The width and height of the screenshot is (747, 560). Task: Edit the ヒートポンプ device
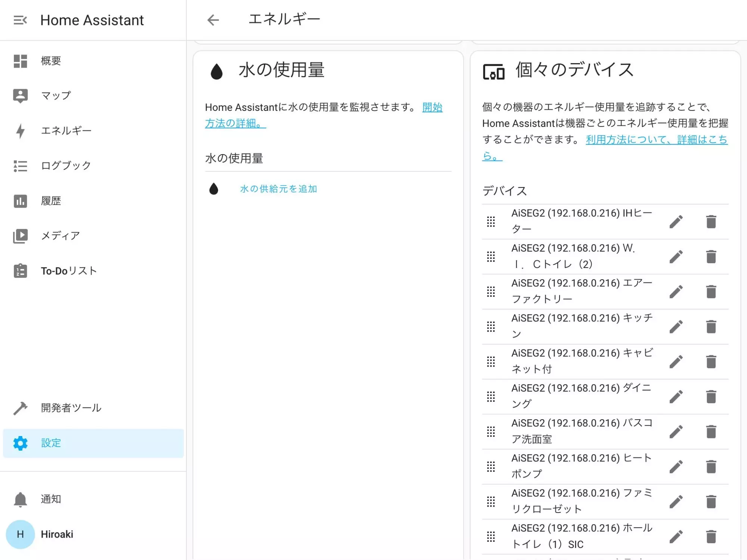tap(676, 467)
